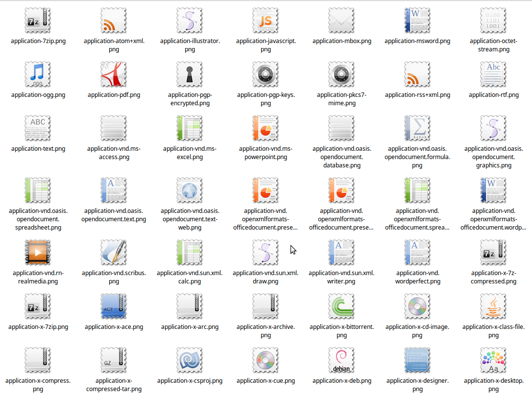Click the 'application-x-csproj.png' filename label
Image resolution: width=532 pixels, height=396 pixels.
point(190,381)
